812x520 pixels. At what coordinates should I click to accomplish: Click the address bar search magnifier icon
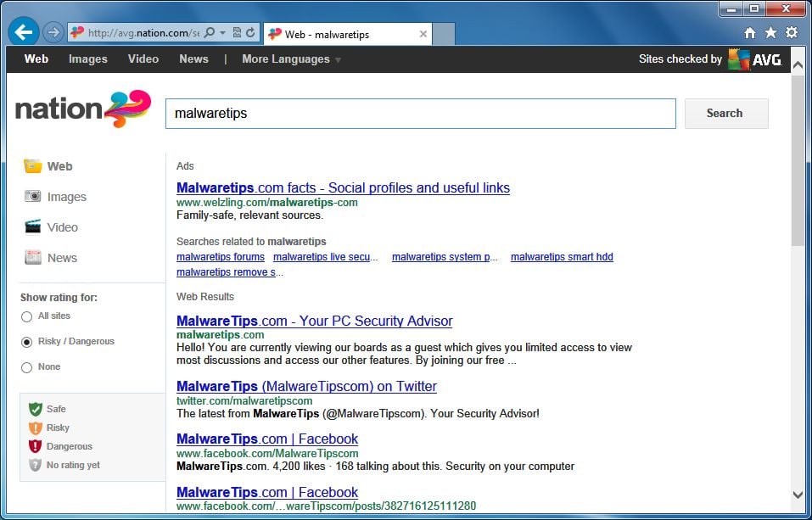(x=210, y=32)
